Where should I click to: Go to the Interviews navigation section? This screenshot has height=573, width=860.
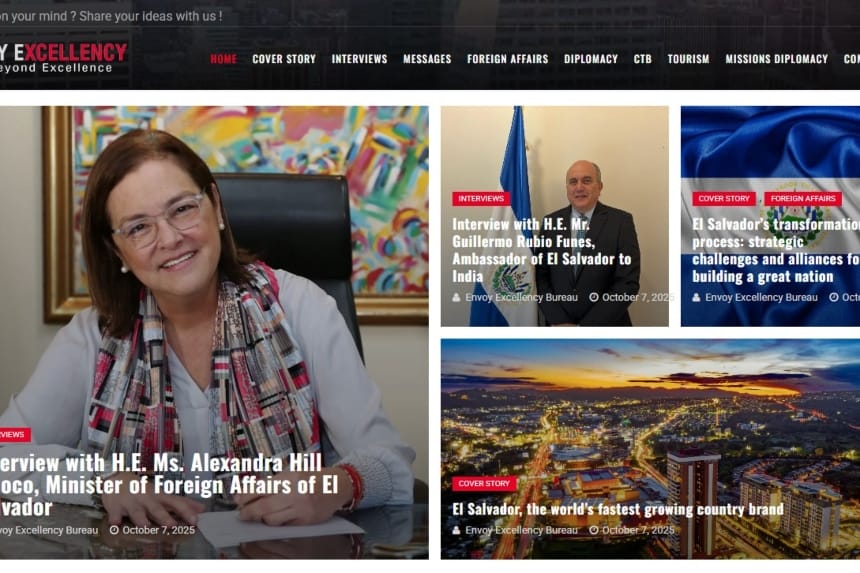[359, 59]
